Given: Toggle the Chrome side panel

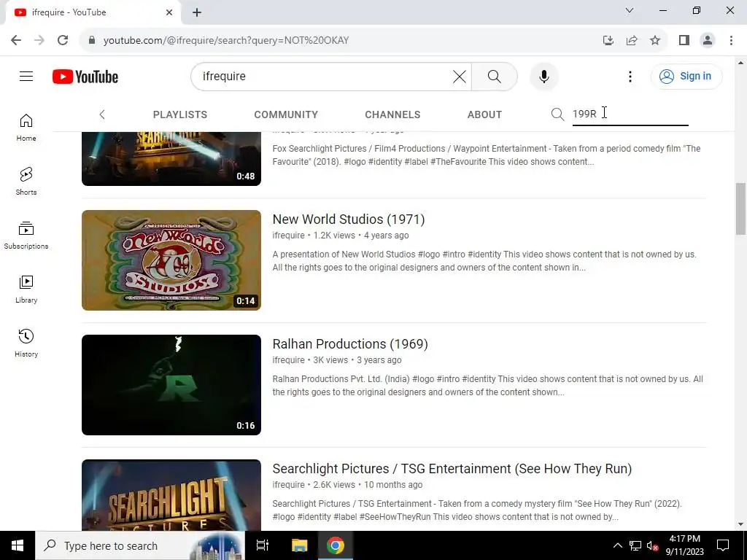Looking at the screenshot, I should [x=684, y=40].
